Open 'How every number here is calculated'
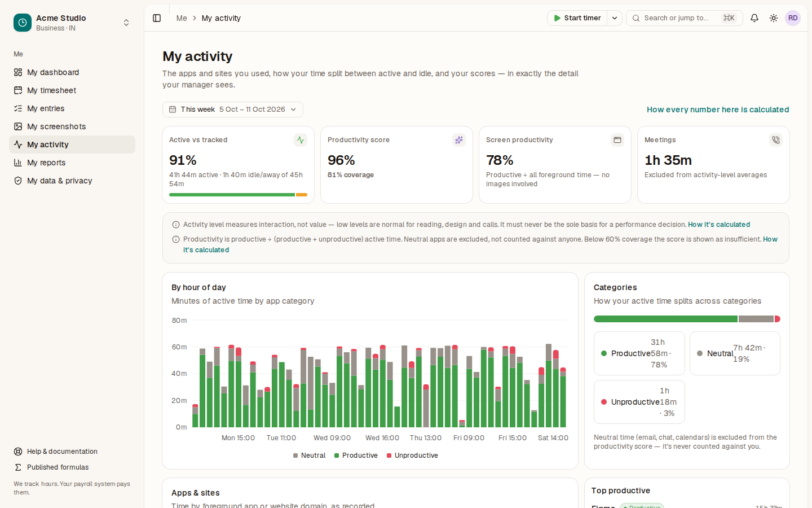Viewport: 812px width, 508px height. coord(718,110)
